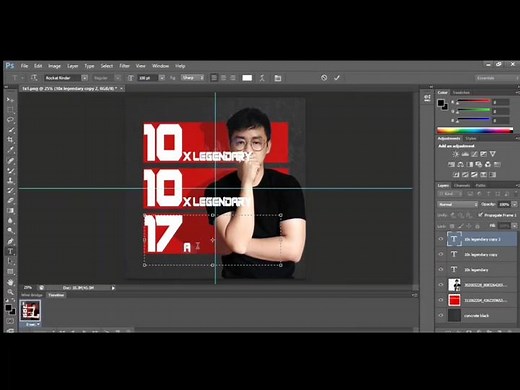Hide the man photo layer

441,285
